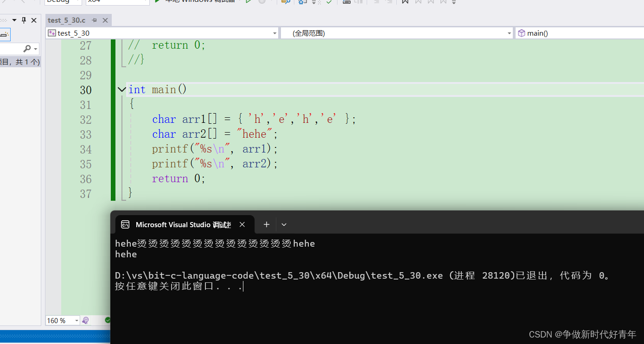The width and height of the screenshot is (644, 344).
Task: Collapse the int main() code block
Action: (x=122, y=89)
